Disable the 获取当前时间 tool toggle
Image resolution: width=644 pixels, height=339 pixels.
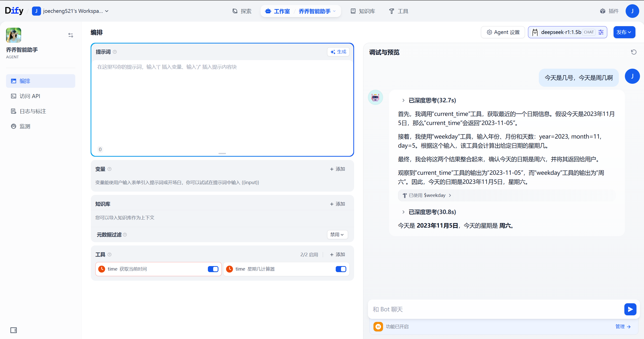point(213,269)
